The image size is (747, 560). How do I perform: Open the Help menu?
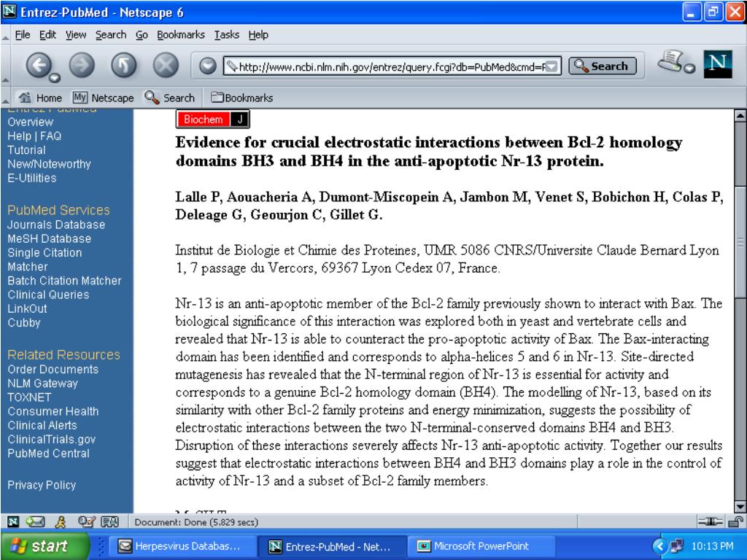point(258,35)
